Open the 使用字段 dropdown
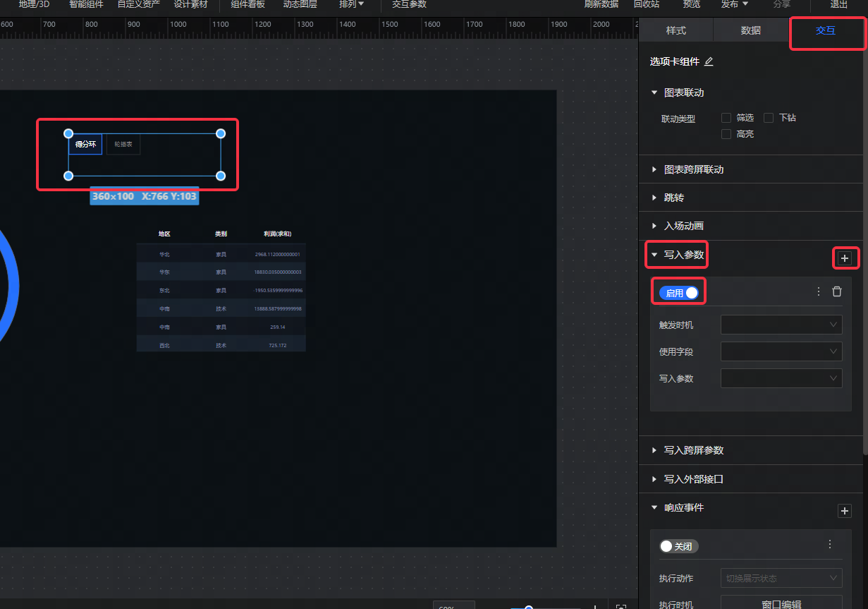868x609 pixels. (781, 351)
